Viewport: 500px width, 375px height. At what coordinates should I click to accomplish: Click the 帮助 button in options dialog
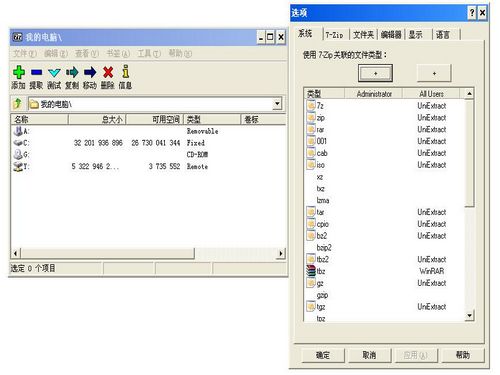(463, 355)
